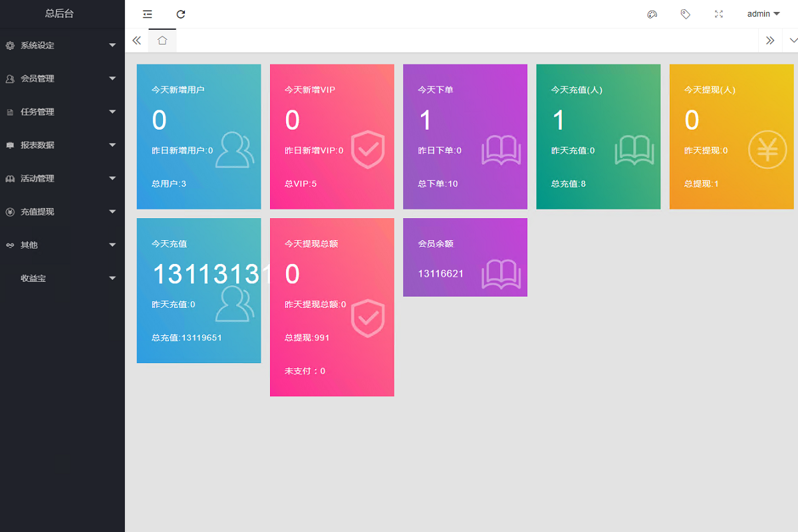
Task: Open the theme palette icon
Action: 652,14
